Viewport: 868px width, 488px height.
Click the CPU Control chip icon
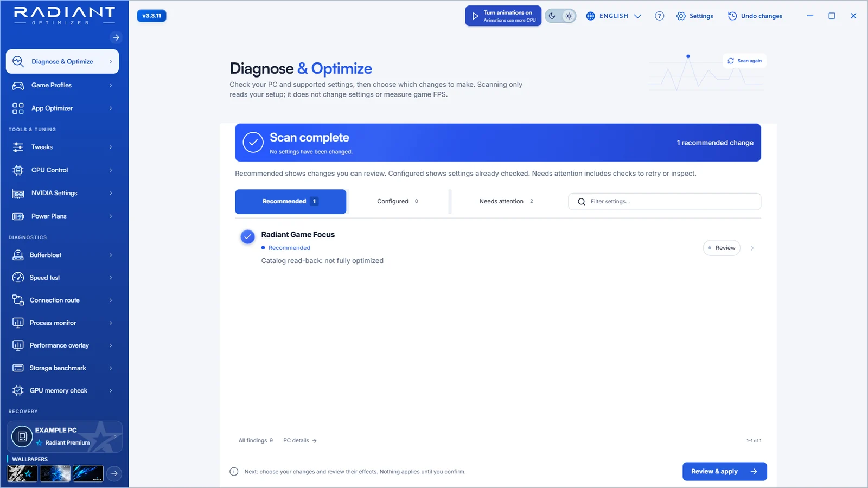(18, 170)
